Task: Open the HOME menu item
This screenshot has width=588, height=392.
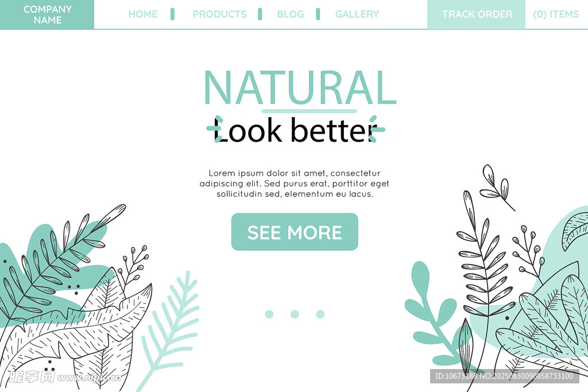Action: [143, 14]
